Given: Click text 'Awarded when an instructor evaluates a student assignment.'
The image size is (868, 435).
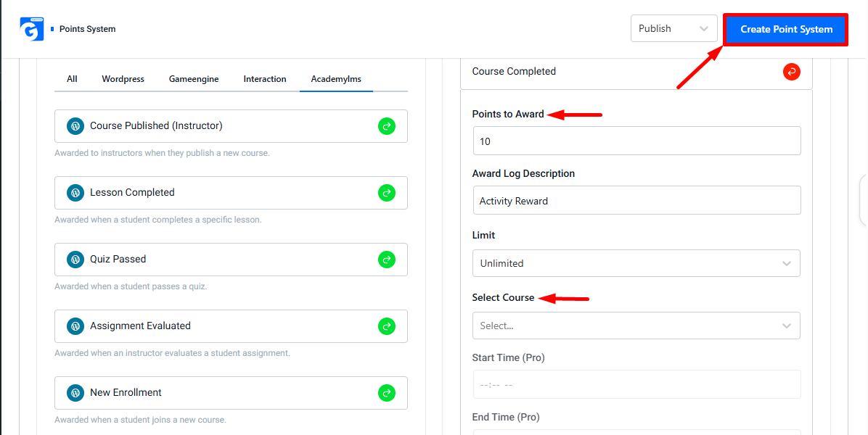Looking at the screenshot, I should (172, 352).
